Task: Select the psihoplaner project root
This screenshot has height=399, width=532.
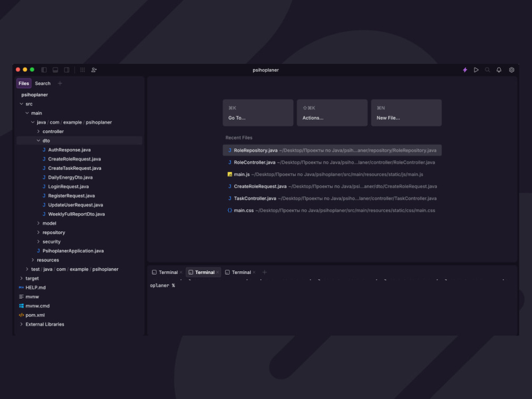Action: click(x=35, y=95)
